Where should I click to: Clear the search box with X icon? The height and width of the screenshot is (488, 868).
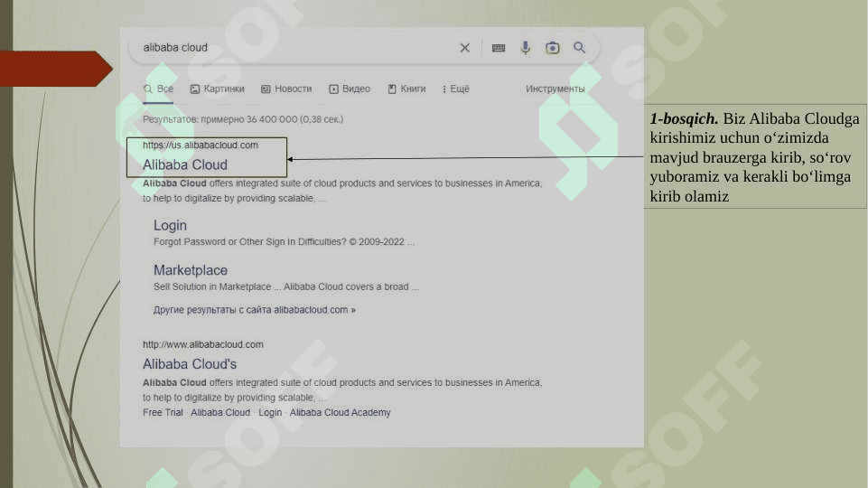tap(464, 48)
